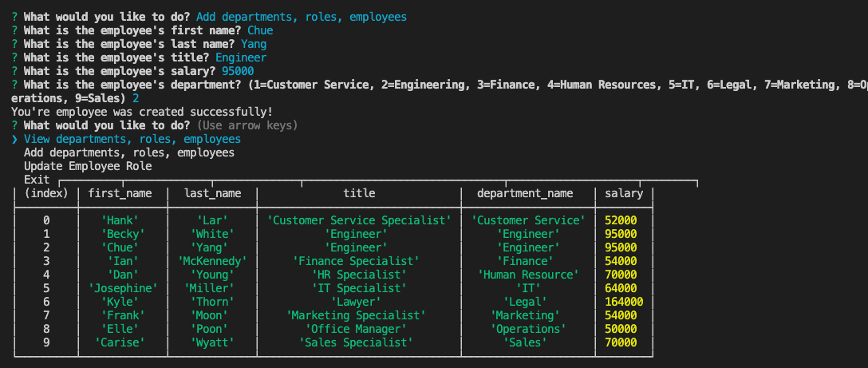868x368 pixels.
Task: Click the first name 'Becky' cell
Action: [x=123, y=234]
